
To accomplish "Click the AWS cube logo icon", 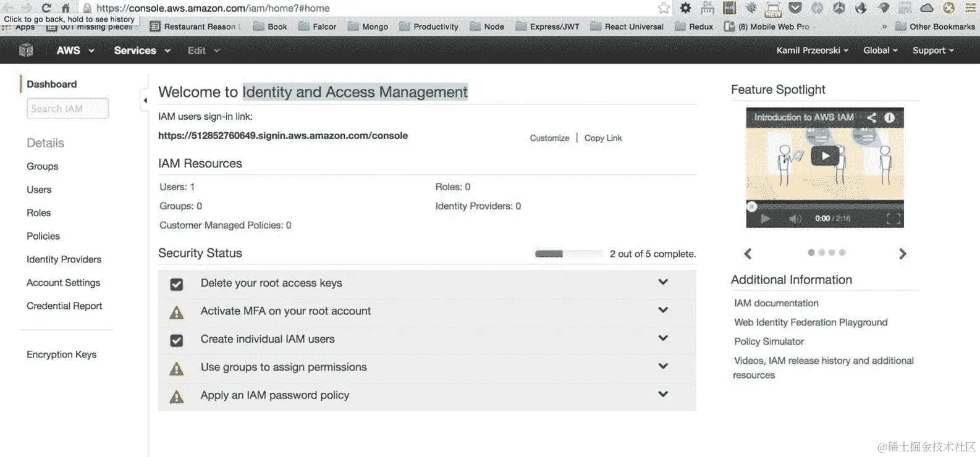I will click(x=26, y=50).
